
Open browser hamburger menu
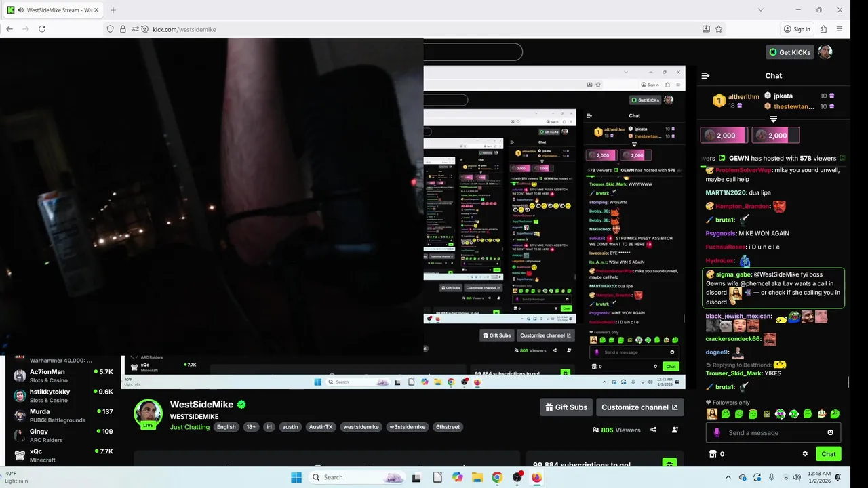click(840, 29)
